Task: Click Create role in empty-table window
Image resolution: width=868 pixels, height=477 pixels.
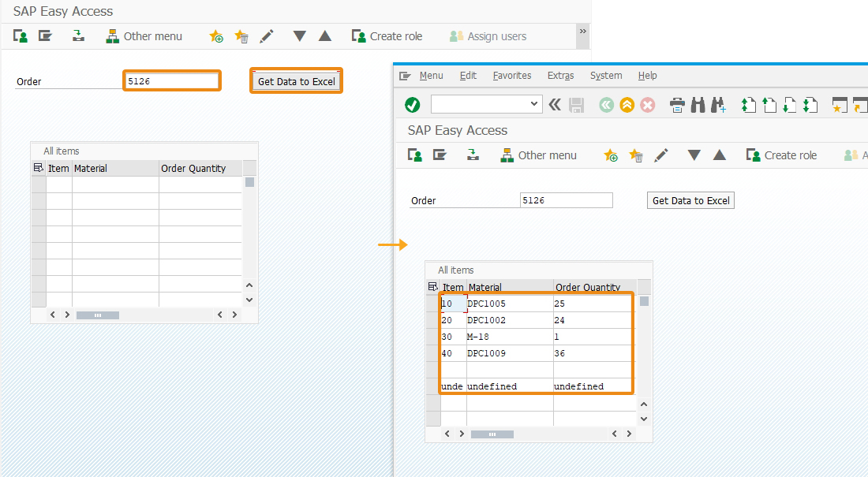Action: pyautogui.click(x=387, y=36)
